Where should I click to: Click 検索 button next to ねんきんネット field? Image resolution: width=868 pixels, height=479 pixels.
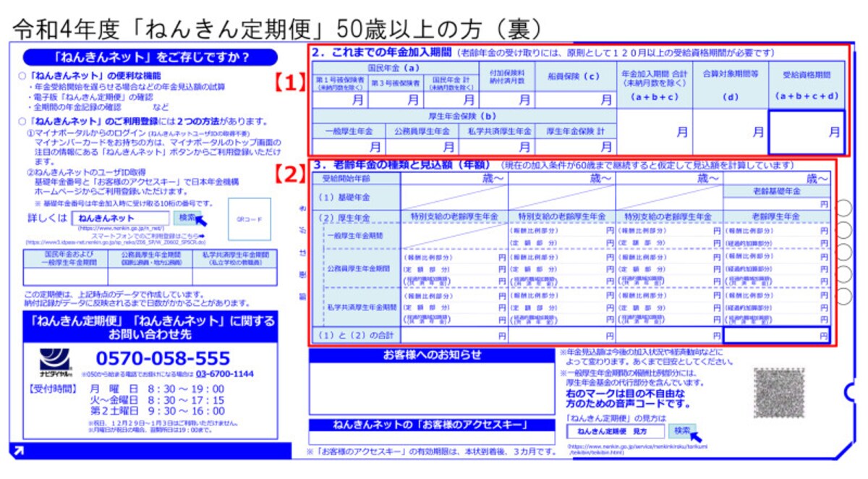point(187,217)
